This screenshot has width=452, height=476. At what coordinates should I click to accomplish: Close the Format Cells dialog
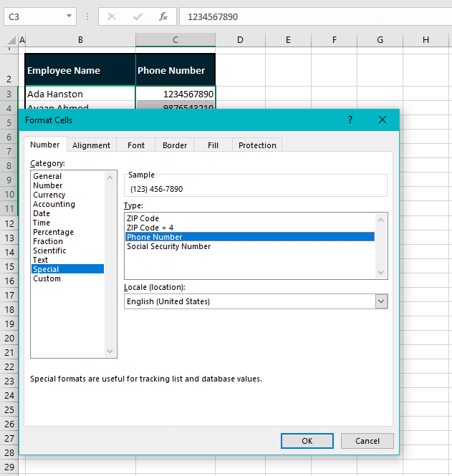[x=383, y=120]
